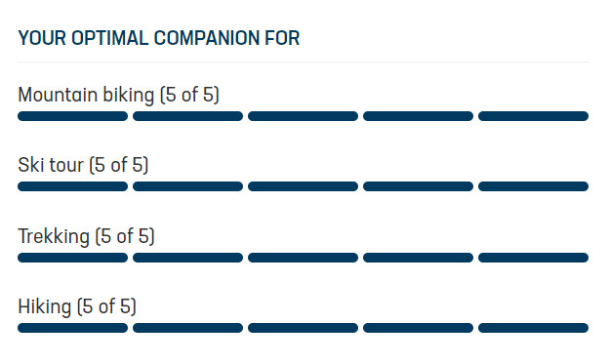This screenshot has height=364, width=609.
Task: Click third segment of Mountain biking rating bar
Action: coord(303,116)
